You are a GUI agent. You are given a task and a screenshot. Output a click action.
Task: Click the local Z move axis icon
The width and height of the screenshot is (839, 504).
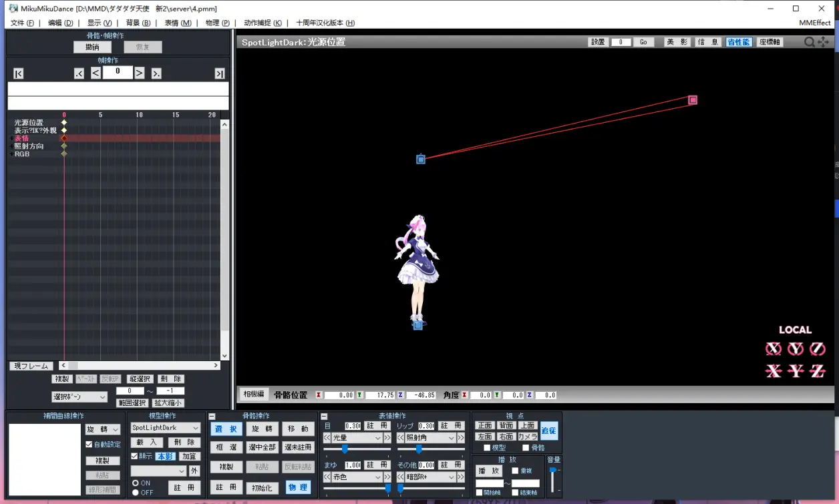pos(818,371)
